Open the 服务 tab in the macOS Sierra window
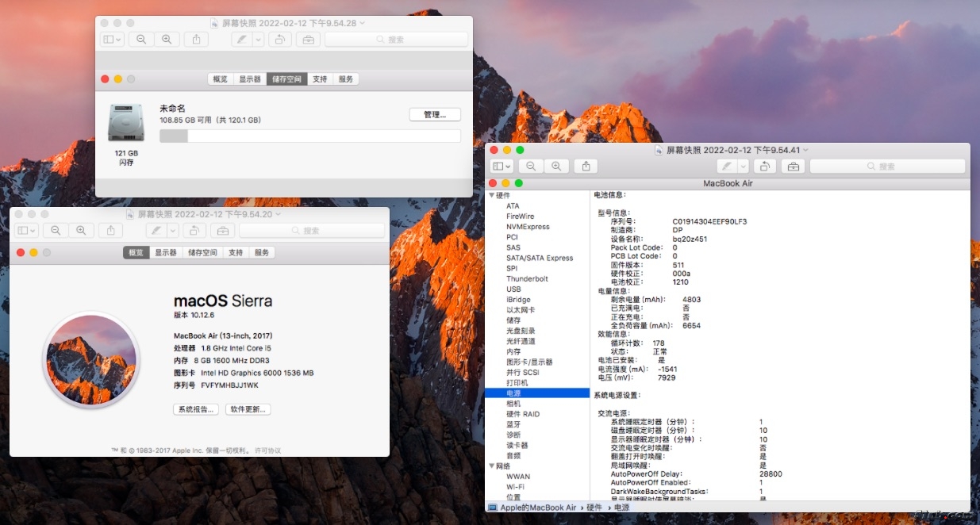The width and height of the screenshot is (980, 525). 262,252
